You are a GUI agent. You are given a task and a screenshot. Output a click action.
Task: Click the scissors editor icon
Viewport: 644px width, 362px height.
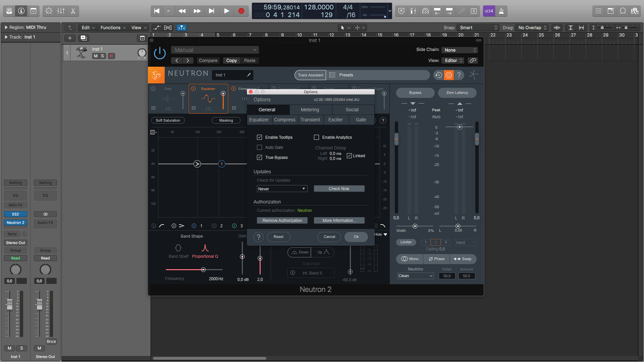pos(73,11)
